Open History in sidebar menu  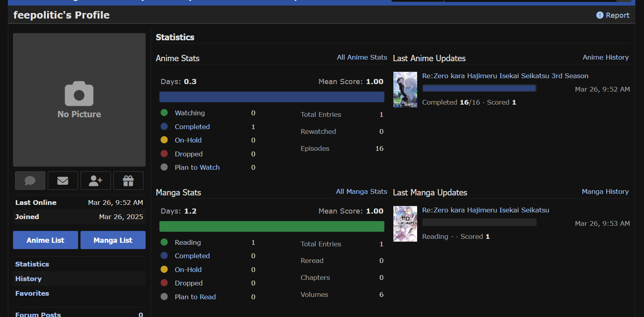28,279
